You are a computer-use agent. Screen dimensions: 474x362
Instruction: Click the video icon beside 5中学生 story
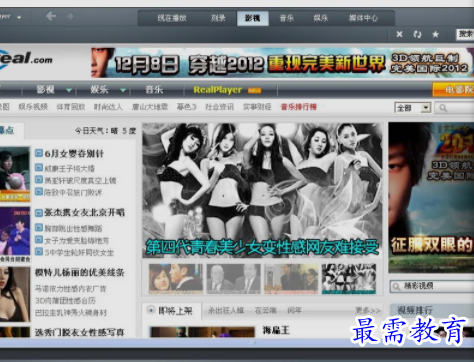click(x=39, y=252)
